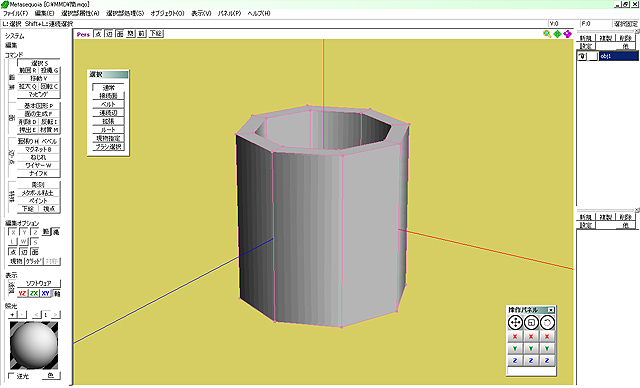Screen dimensions: 640x388
Task: Click the magenta rotate-view diamond icon
Action: point(567,34)
